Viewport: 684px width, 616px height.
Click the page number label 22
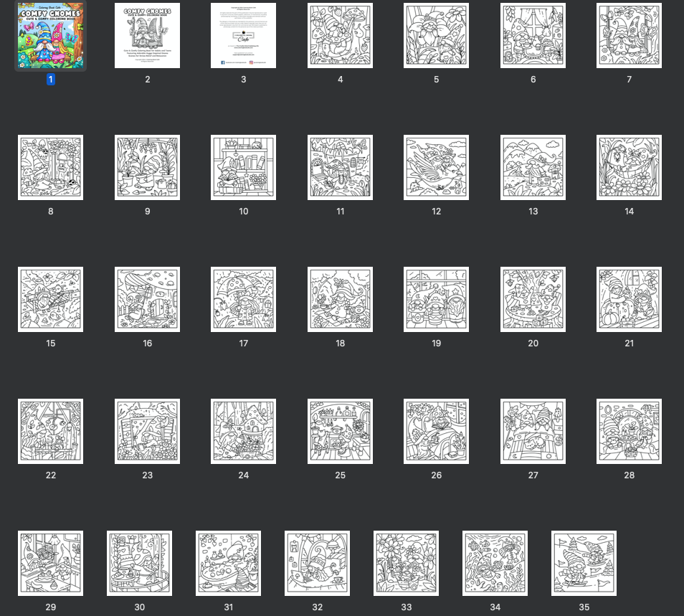coord(51,475)
